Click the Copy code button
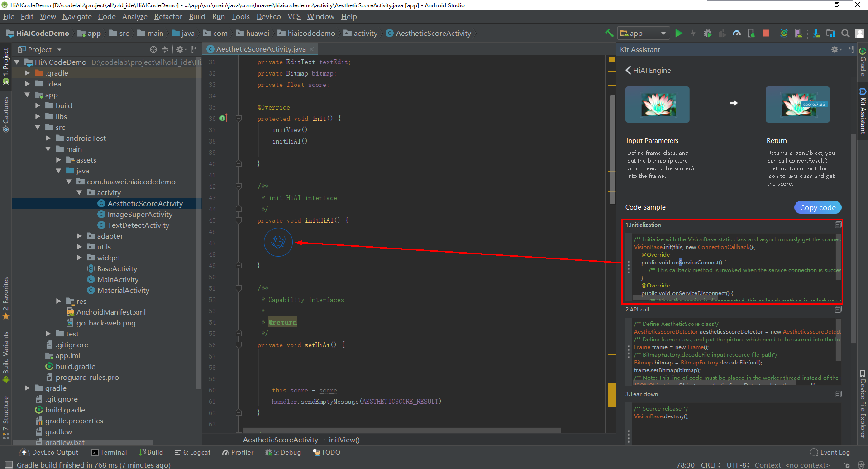The width and height of the screenshot is (868, 469). [x=817, y=207]
